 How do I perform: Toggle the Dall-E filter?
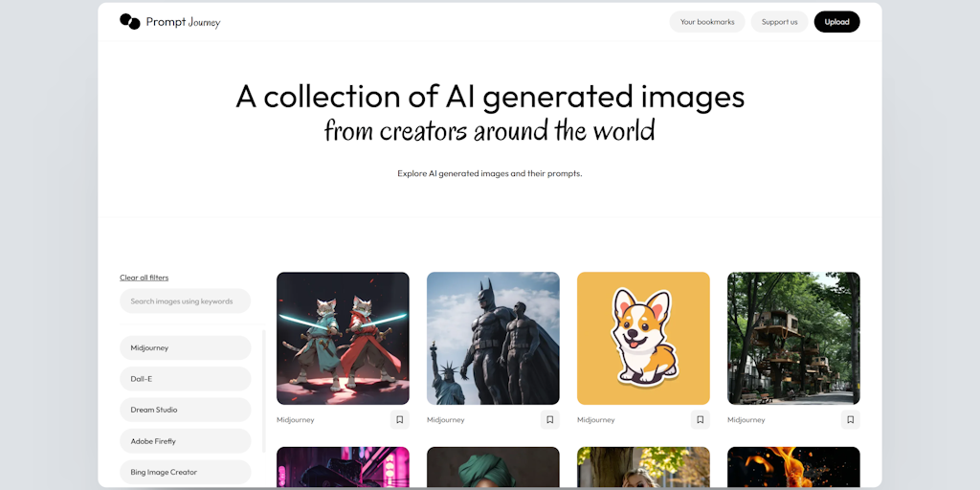pos(186,379)
